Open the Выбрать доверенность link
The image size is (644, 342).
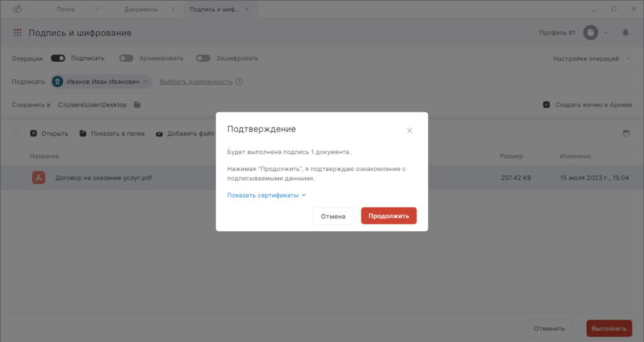tap(196, 82)
